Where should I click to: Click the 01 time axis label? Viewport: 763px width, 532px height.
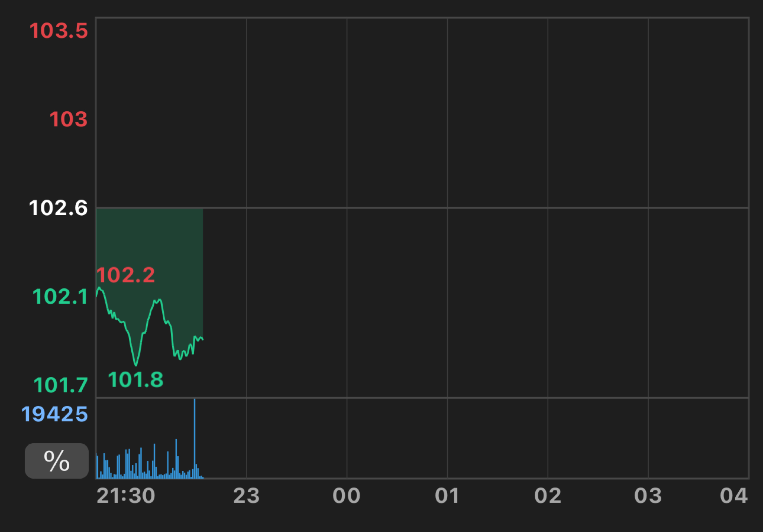(447, 496)
